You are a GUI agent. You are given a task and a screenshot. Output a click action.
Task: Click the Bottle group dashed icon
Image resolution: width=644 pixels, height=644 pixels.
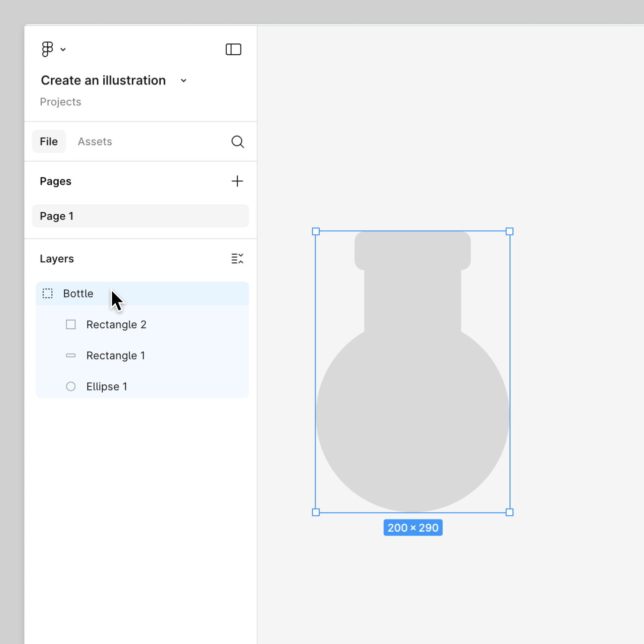[48, 293]
